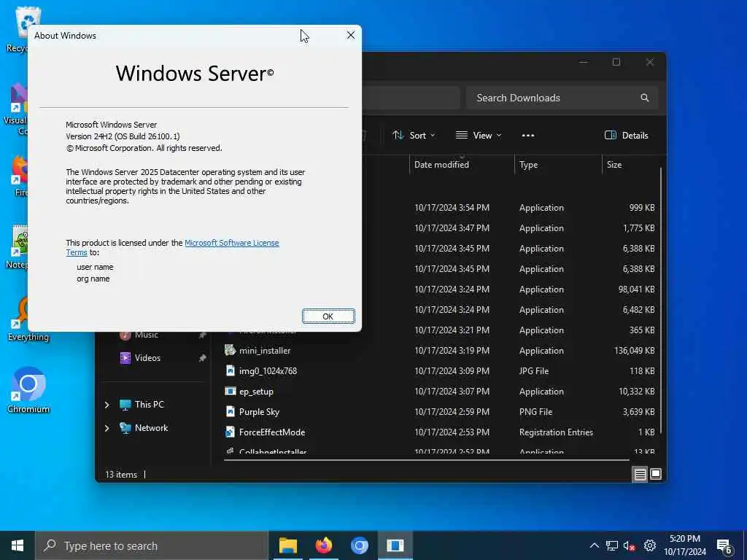The height and width of the screenshot is (560, 747).
Task: Switch to details list view using the status bar icon
Action: click(640, 474)
